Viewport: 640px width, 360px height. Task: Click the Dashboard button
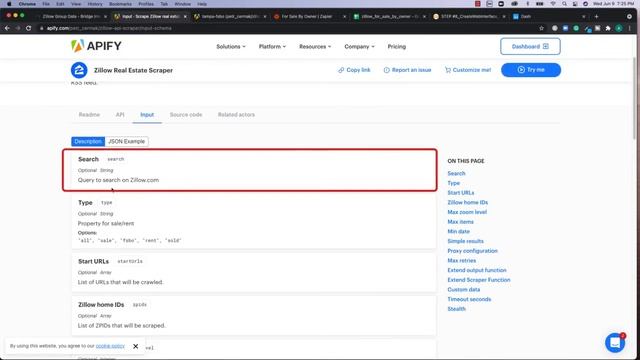coord(530,47)
